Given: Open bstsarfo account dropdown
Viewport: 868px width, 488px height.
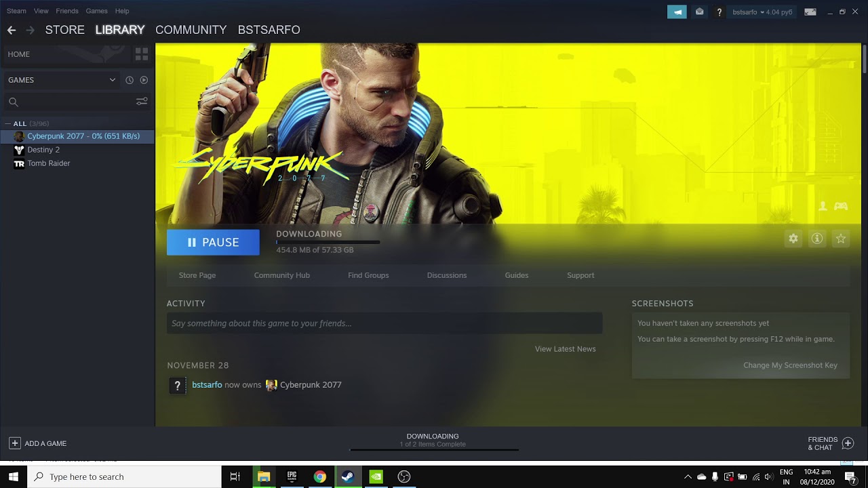Looking at the screenshot, I should coord(762,12).
